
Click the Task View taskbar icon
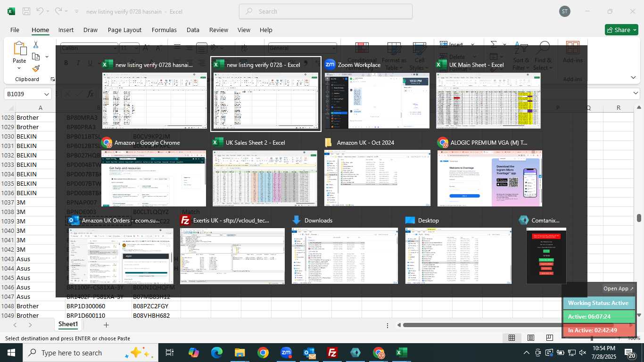tap(170, 353)
